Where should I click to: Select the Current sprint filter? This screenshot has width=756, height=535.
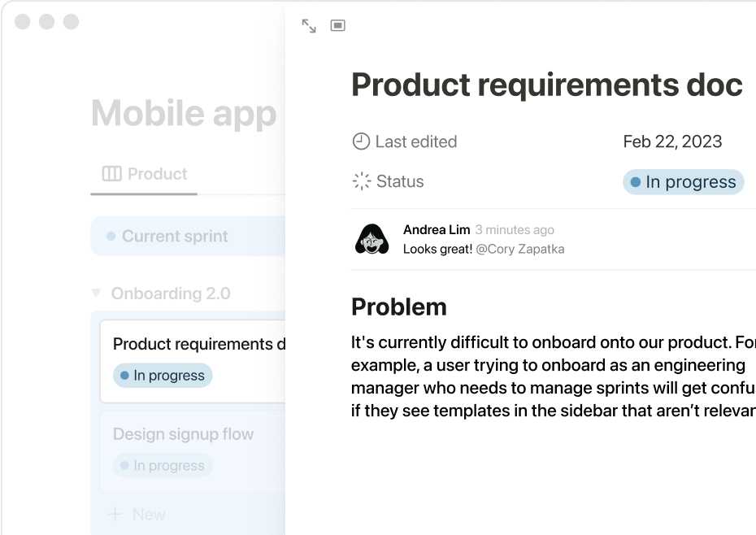tap(175, 237)
